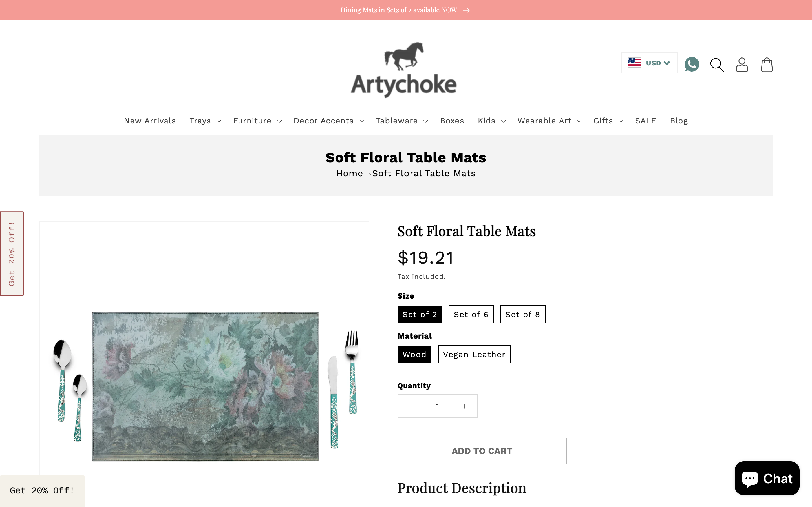
Task: Expand the Decor Accents menu chevron
Action: click(362, 121)
